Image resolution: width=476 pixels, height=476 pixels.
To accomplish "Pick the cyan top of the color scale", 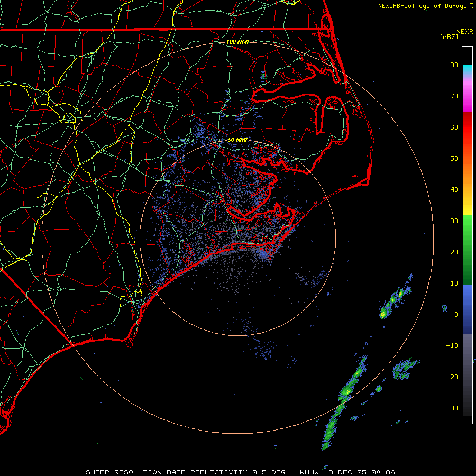I will 467,69.
